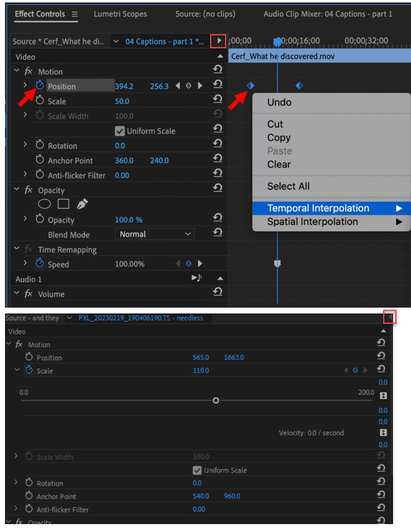Image resolution: width=411 pixels, height=532 pixels.
Task: Uncheck Uniform Scale for the Motion effect
Action: pyautogui.click(x=120, y=131)
